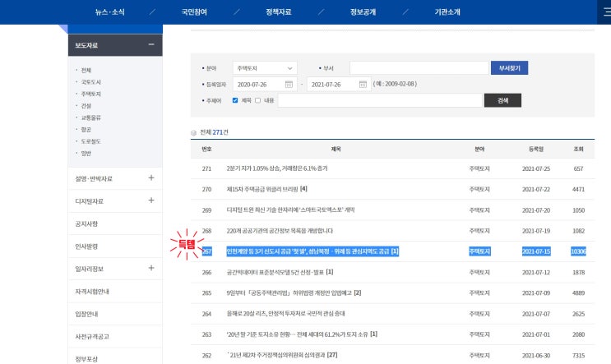Screen dimensions: 611x364
Task: Open the 정보공개 top menu
Action: pos(363,12)
